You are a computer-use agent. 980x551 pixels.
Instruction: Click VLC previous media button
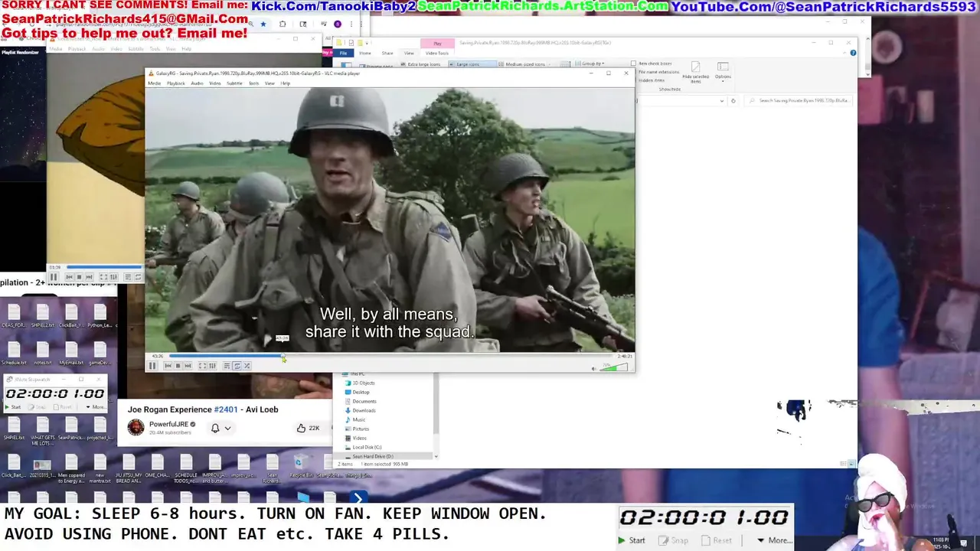coord(168,366)
